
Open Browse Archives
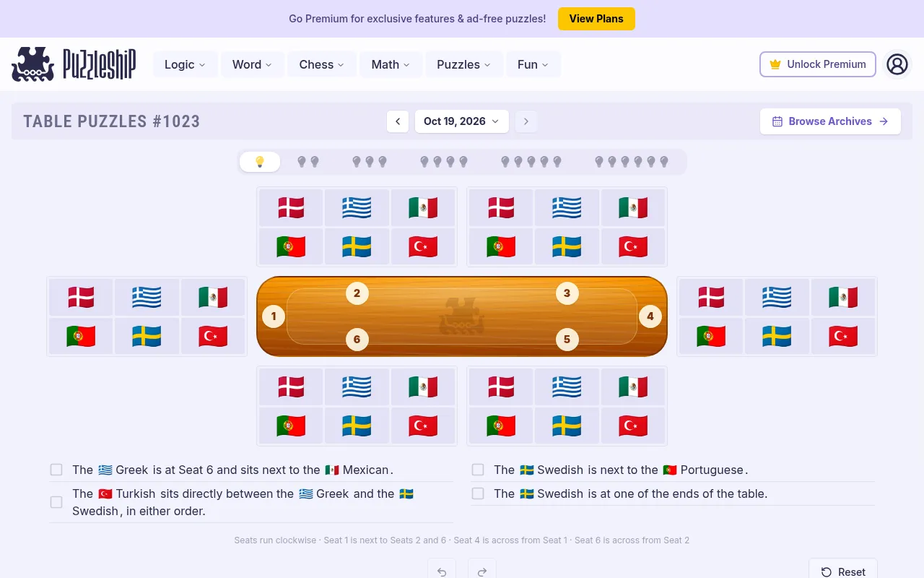pyautogui.click(x=830, y=121)
